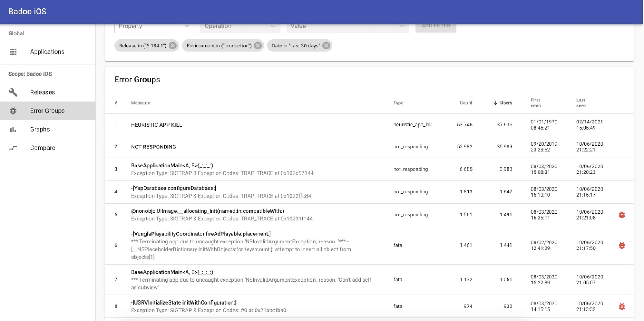Click the count value 63 746
Viewport: 644px width, 321px height.
(x=464, y=125)
